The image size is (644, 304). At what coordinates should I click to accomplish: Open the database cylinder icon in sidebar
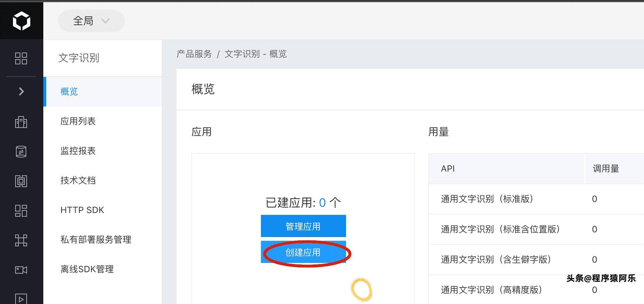(21, 152)
